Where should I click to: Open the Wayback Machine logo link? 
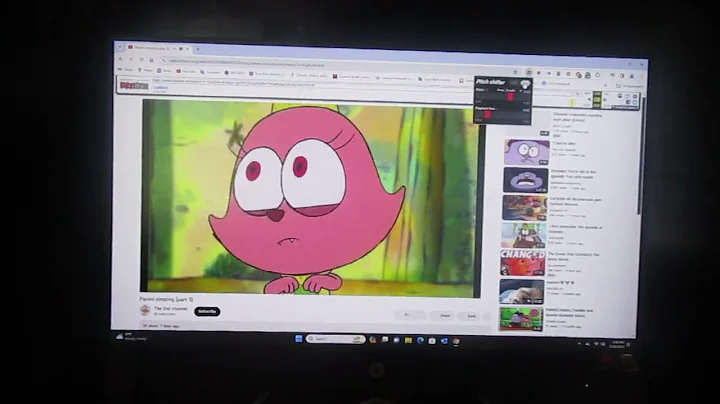point(134,85)
